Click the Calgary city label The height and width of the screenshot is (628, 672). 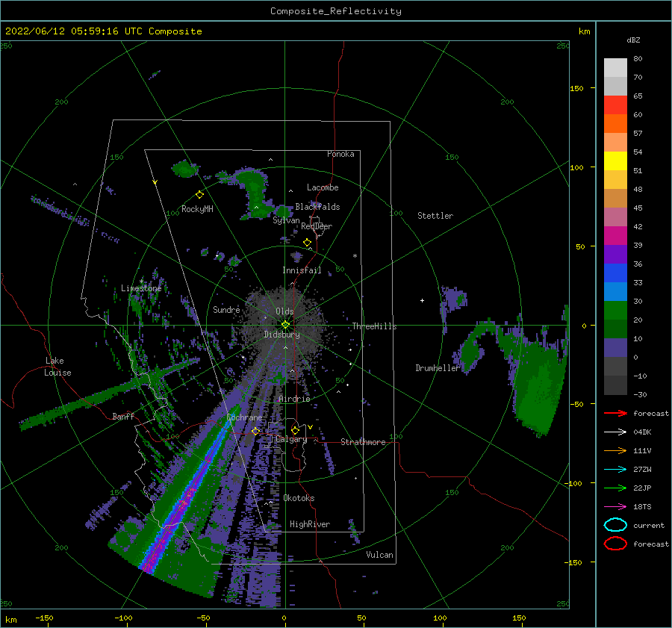[x=291, y=439]
